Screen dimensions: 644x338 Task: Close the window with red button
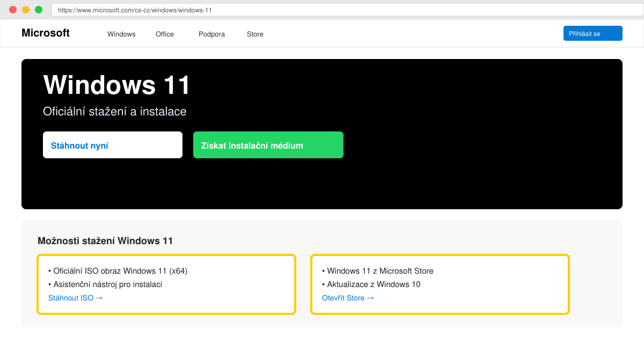point(13,10)
